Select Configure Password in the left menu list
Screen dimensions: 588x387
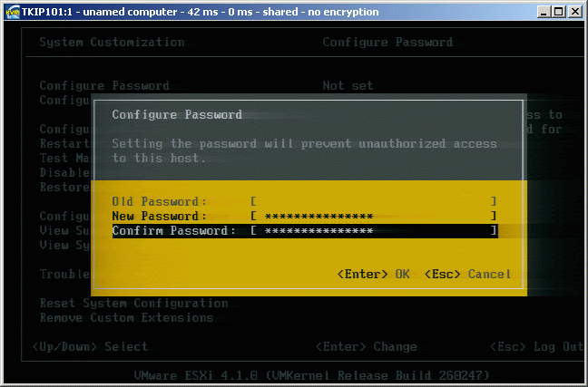(x=103, y=86)
